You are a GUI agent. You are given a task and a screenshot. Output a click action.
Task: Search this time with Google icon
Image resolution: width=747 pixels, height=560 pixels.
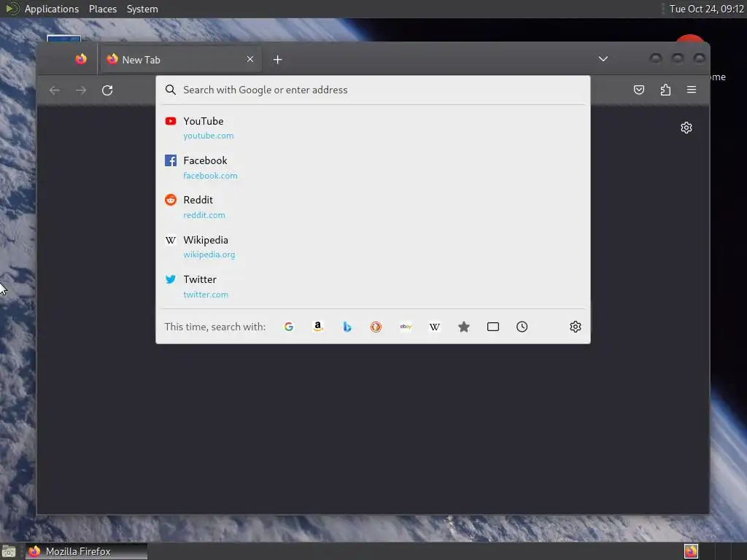[x=289, y=327]
